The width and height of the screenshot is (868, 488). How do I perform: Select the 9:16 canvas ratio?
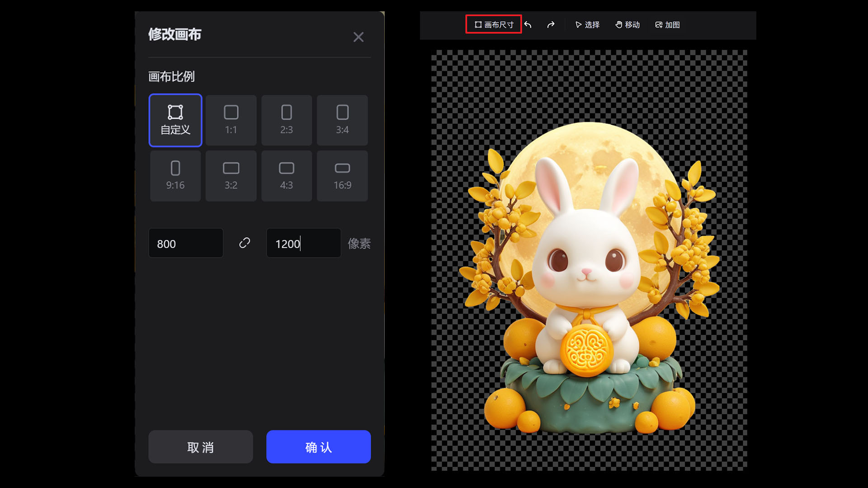point(175,176)
